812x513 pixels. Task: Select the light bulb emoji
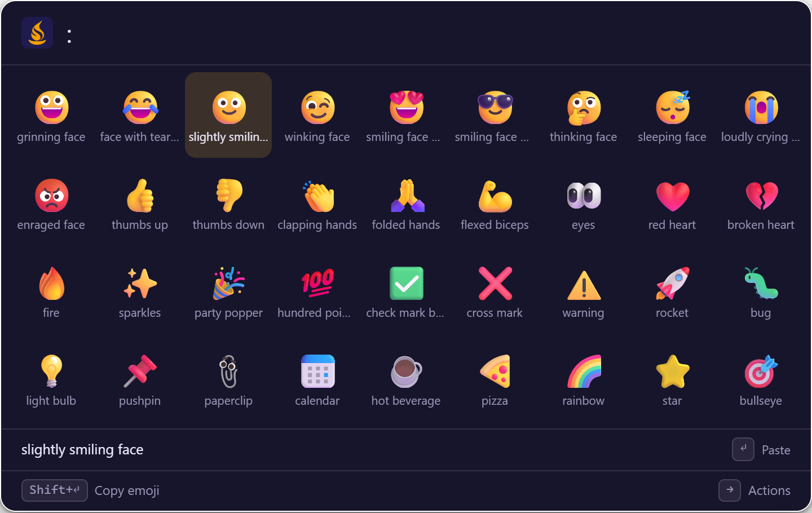(x=51, y=379)
